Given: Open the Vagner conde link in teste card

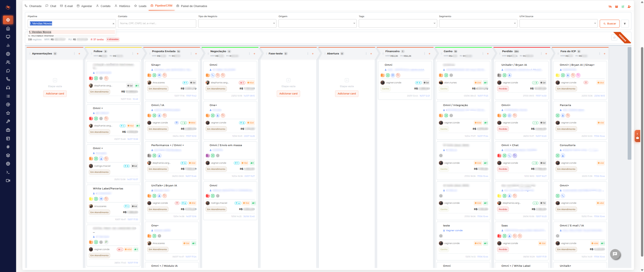Looking at the screenshot, I should tap(454, 230).
